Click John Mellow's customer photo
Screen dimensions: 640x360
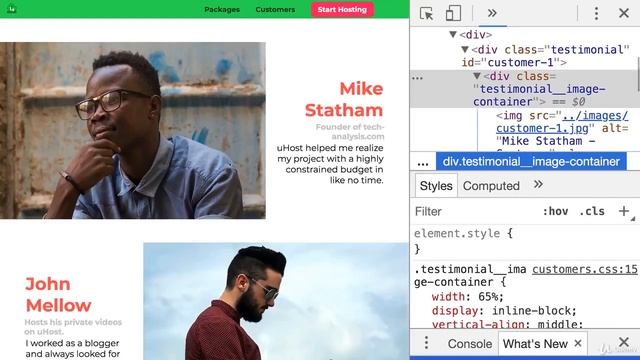(x=276, y=301)
